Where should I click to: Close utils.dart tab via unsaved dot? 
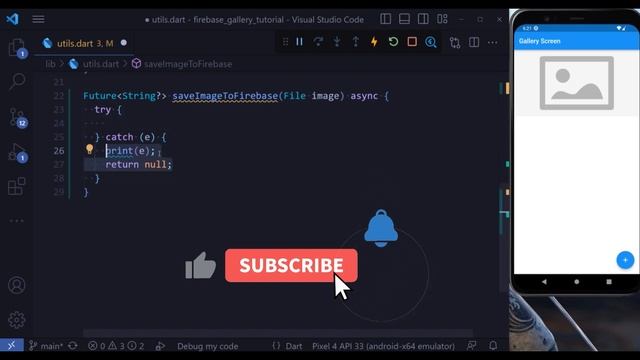coord(124,43)
